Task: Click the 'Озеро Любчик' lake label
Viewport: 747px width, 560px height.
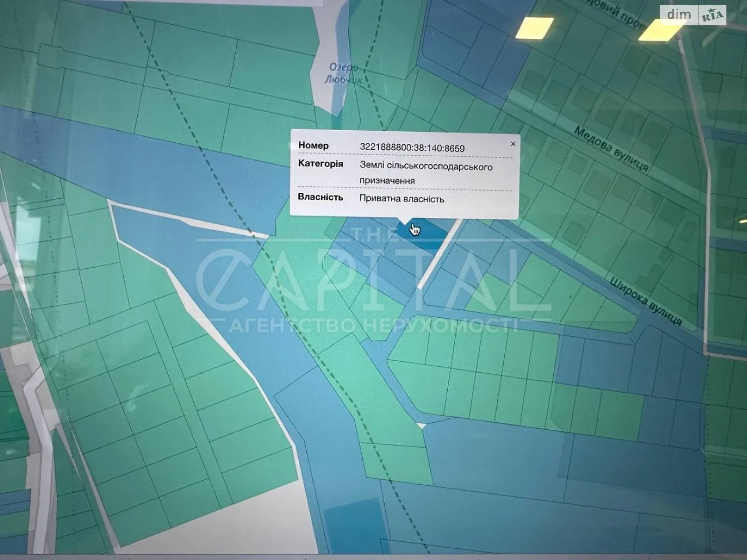Action: pos(343,74)
